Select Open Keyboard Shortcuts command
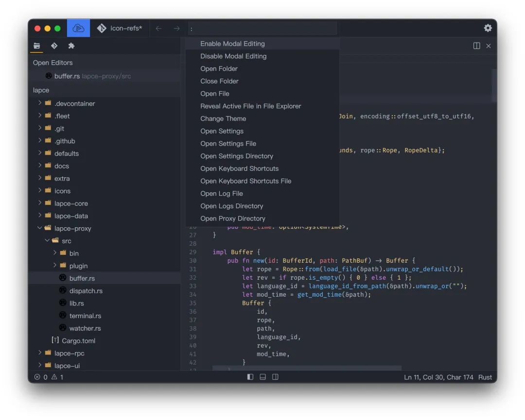 click(239, 168)
